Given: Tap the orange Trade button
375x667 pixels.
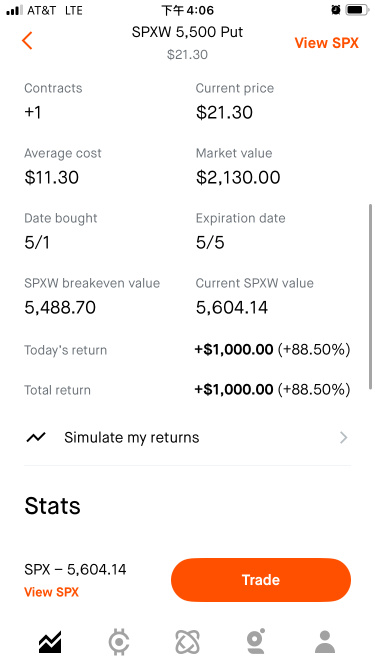Looking at the screenshot, I should [x=261, y=580].
